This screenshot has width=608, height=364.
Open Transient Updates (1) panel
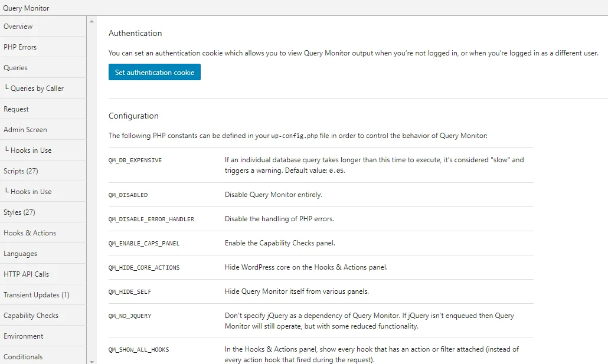43,294
